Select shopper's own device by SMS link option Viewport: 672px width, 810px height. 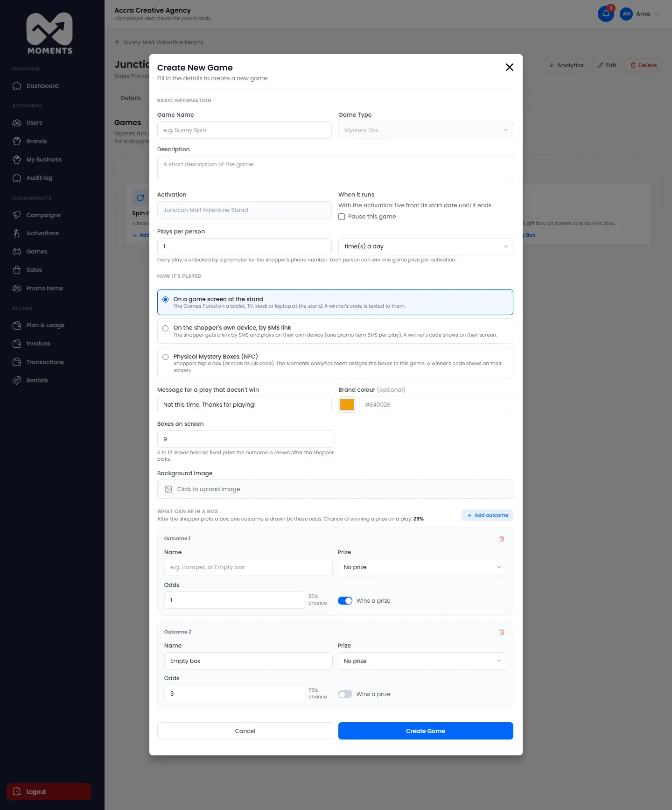(165, 328)
